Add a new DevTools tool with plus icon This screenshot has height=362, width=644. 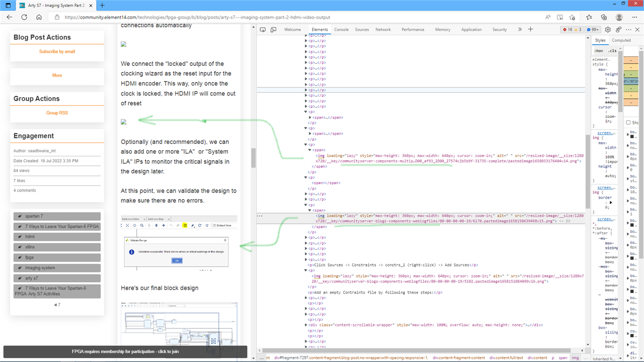tap(530, 30)
